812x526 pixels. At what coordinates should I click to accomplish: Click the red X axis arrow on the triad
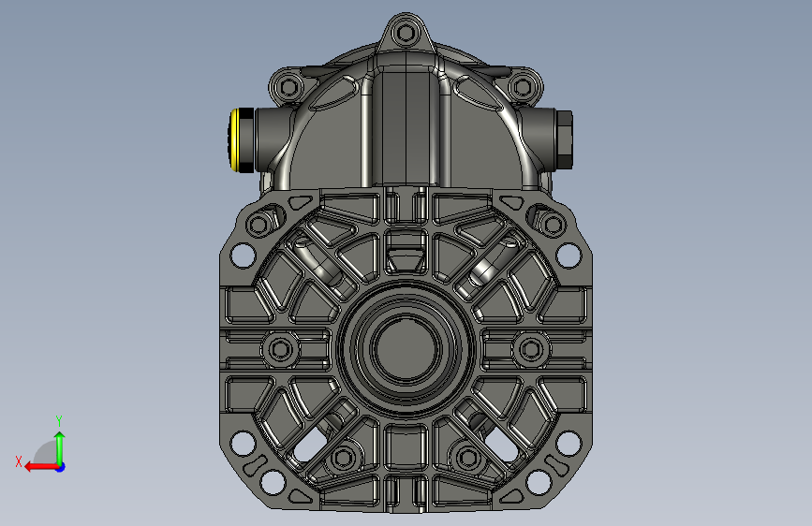[x=40, y=467]
